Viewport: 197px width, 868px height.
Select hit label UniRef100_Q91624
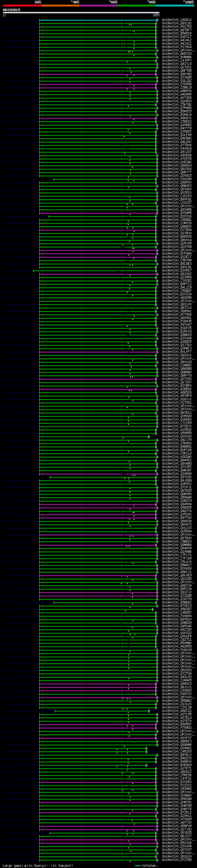tap(176, 856)
